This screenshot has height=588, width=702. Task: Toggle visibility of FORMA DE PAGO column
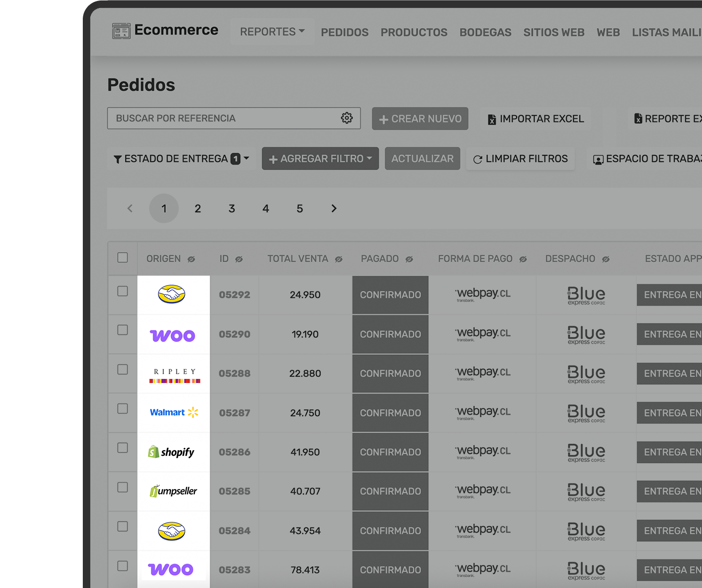pyautogui.click(x=523, y=259)
